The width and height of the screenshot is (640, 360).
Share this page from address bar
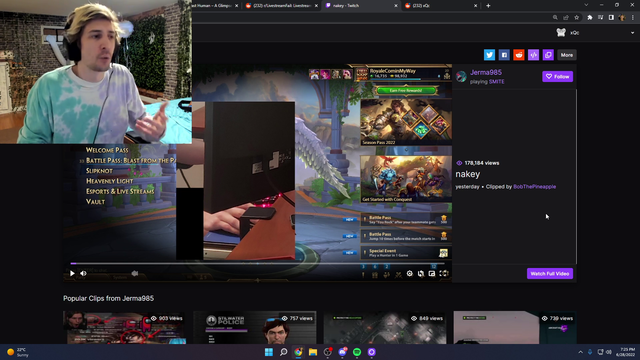coord(566,18)
